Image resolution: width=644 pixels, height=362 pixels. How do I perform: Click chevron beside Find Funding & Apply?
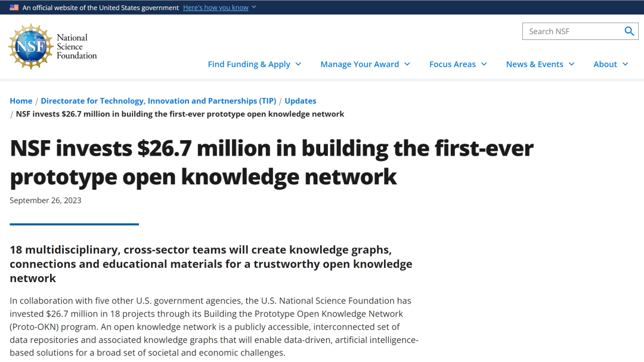pos(298,64)
